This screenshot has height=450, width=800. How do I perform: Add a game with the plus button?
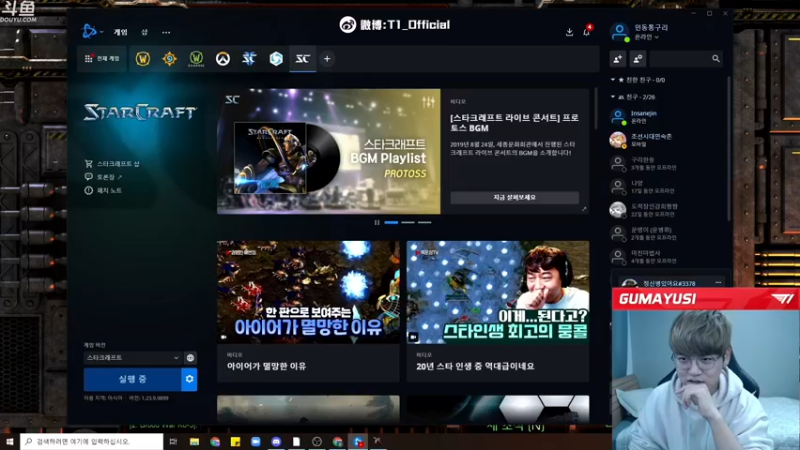click(327, 59)
